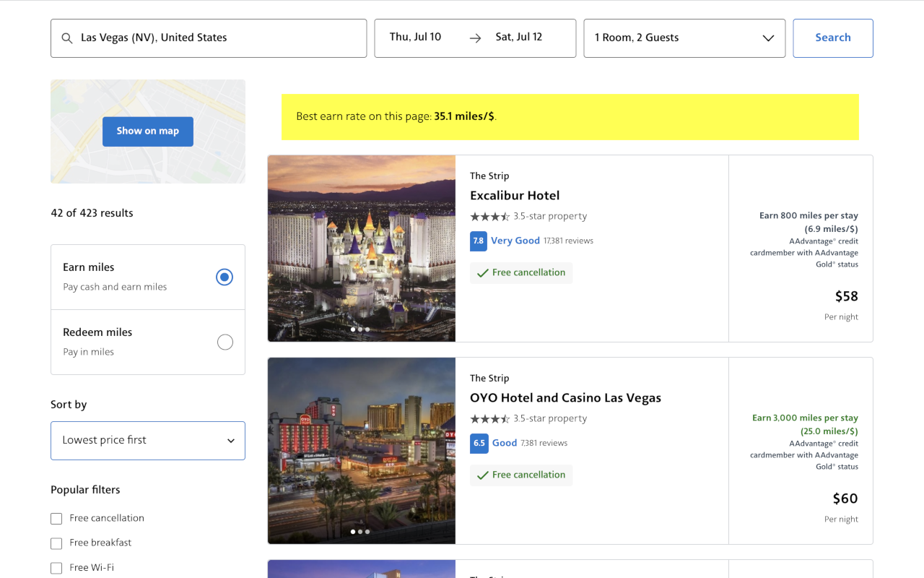Click the magnifying glass search icon
The image size is (924, 578).
coord(67,38)
